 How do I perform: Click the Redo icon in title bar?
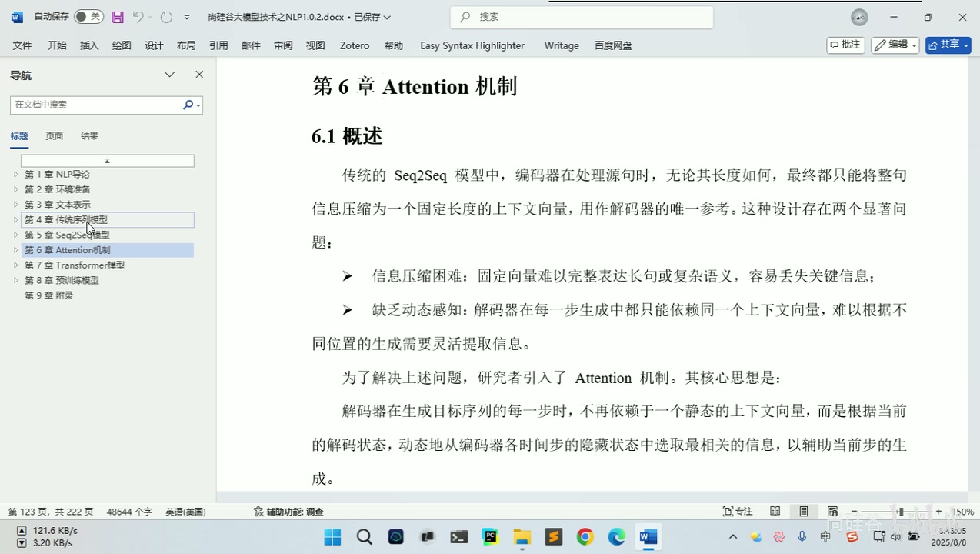pos(166,17)
